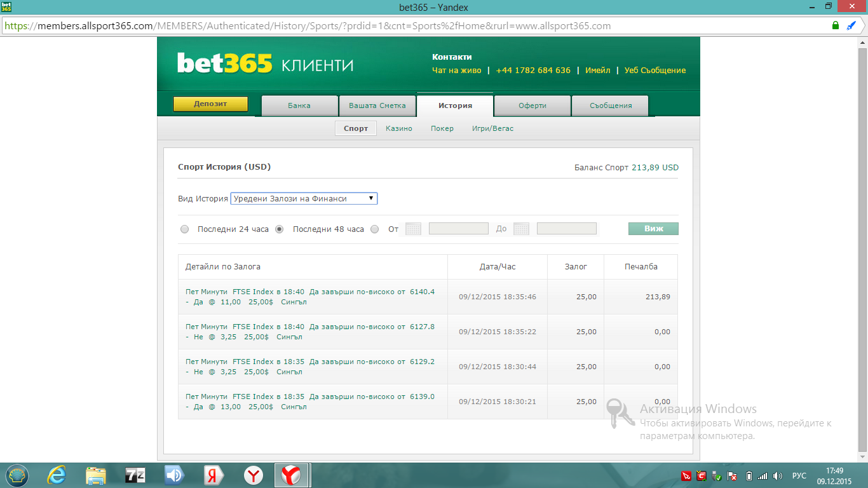The height and width of the screenshot is (488, 868).
Task: Click the white round Yandex browser taskbar icon
Action: pyautogui.click(x=254, y=475)
